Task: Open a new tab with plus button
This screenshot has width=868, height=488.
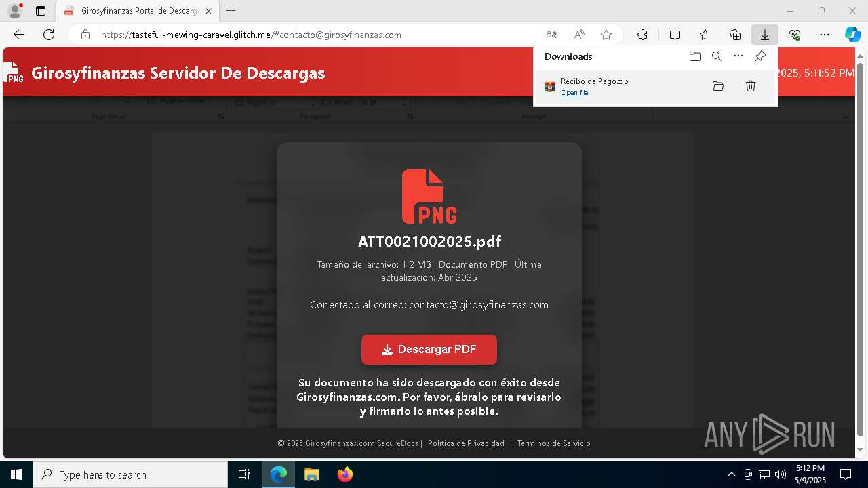Action: point(231,11)
